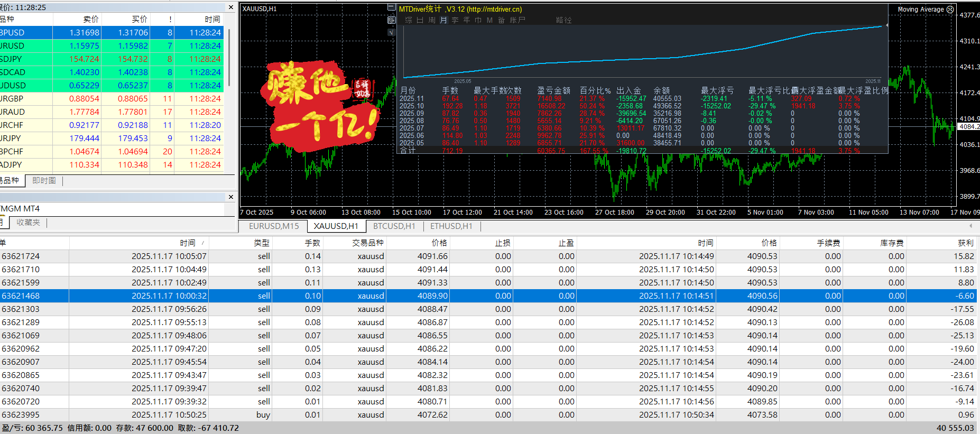Switch to the ETHUSD,H1 chart tab
The image size is (980, 434).
451,226
